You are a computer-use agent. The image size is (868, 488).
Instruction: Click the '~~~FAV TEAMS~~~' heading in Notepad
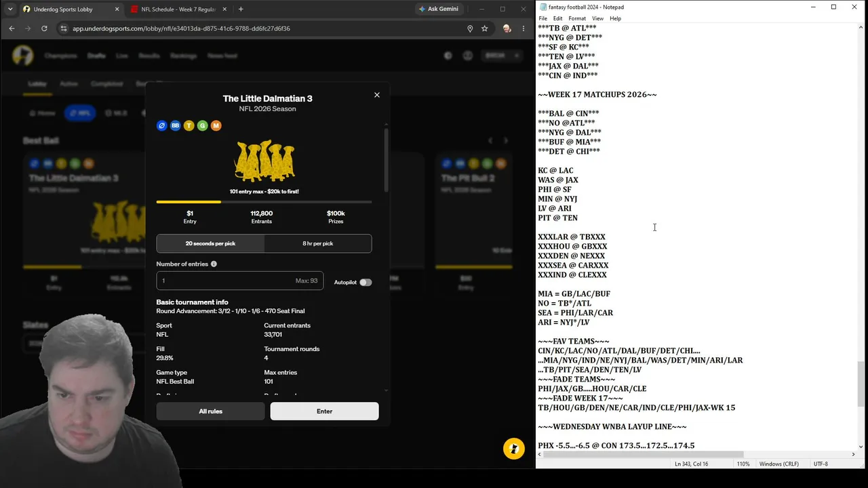(x=574, y=342)
